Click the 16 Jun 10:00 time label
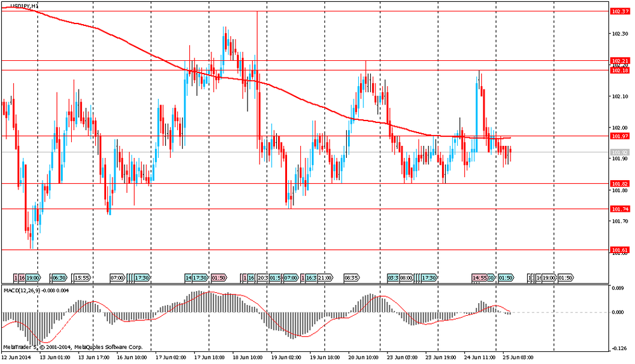The width and height of the screenshot is (635, 364). tap(132, 358)
